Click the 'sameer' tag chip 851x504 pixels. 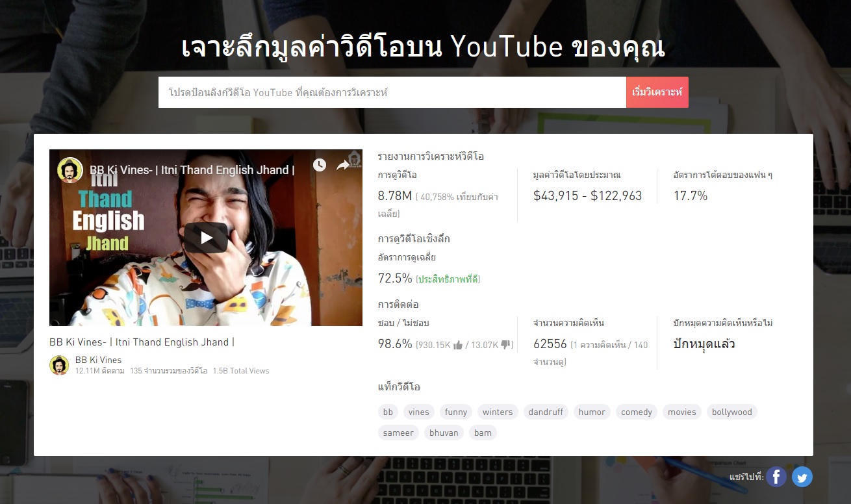click(x=398, y=433)
